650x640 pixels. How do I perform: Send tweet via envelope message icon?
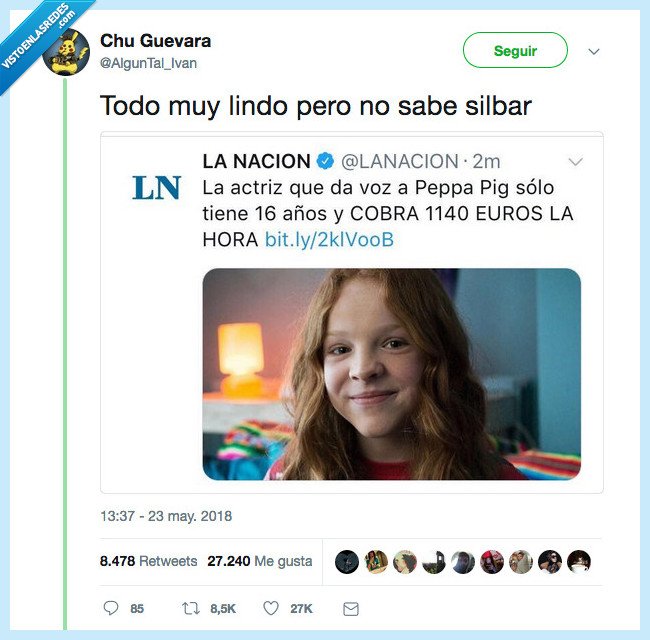tap(351, 609)
